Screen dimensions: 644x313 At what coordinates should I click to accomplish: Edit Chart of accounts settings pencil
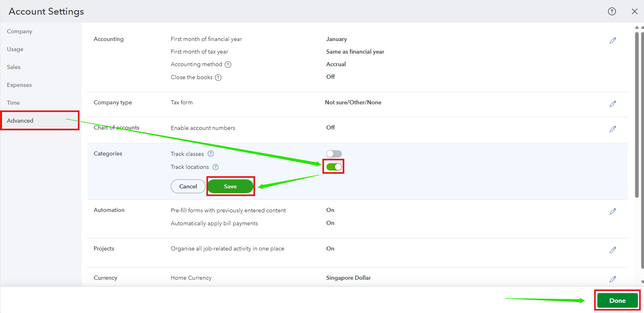(x=612, y=129)
